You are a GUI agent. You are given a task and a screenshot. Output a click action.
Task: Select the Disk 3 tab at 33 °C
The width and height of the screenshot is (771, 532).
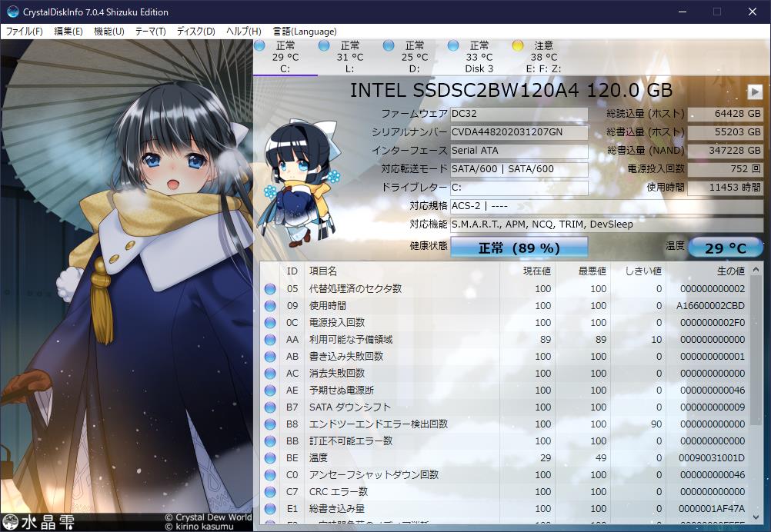click(x=479, y=57)
